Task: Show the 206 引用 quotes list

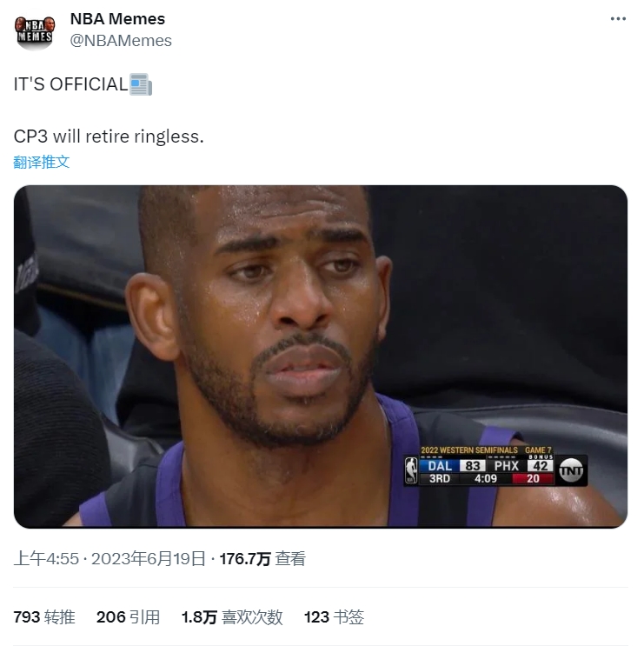Action: tap(128, 617)
